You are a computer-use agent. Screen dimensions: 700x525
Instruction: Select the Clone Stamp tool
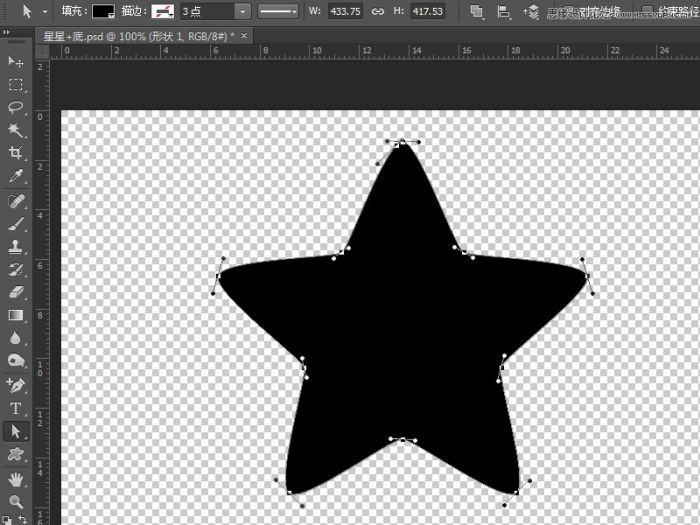pos(16,246)
